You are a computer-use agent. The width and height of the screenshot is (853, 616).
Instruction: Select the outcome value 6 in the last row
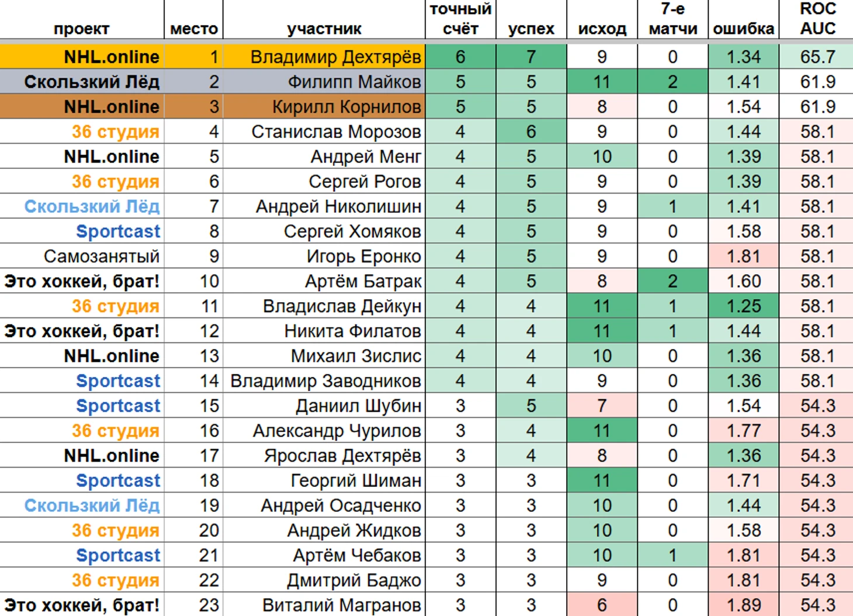click(x=602, y=605)
